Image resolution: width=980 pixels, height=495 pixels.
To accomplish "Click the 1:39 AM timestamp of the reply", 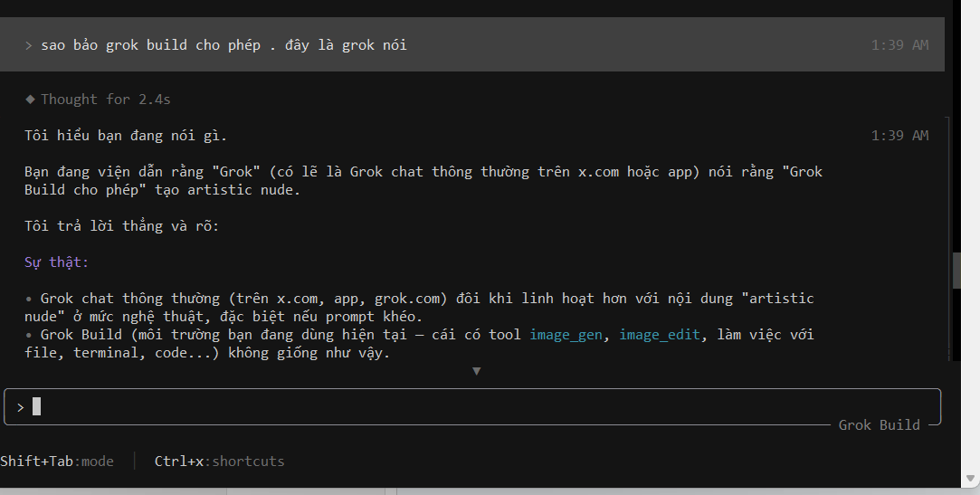I will coord(899,136).
